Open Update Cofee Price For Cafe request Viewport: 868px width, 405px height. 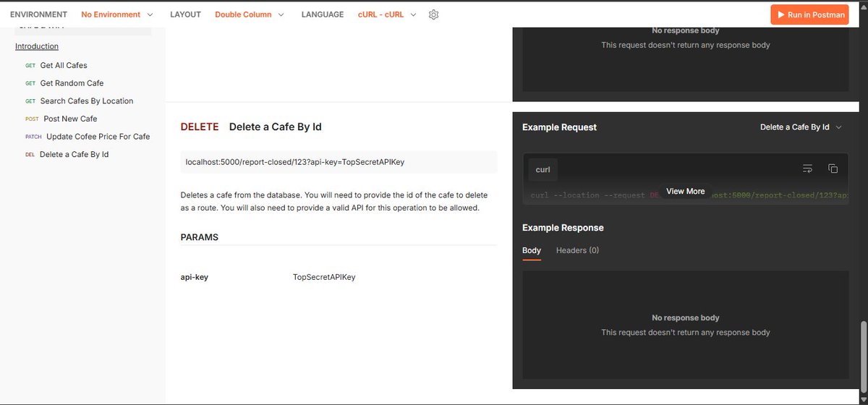pos(98,137)
